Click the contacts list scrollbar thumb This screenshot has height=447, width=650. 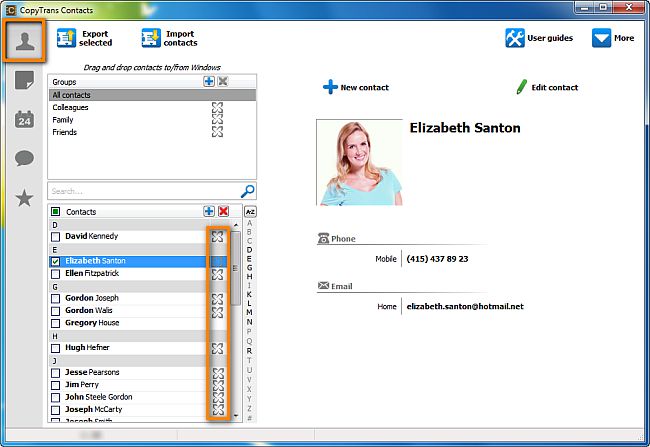(x=235, y=269)
